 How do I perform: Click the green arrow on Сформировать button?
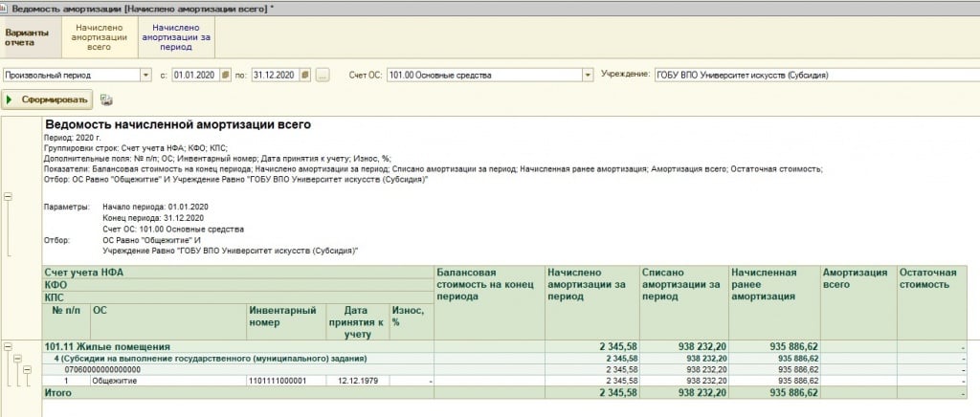(x=11, y=99)
